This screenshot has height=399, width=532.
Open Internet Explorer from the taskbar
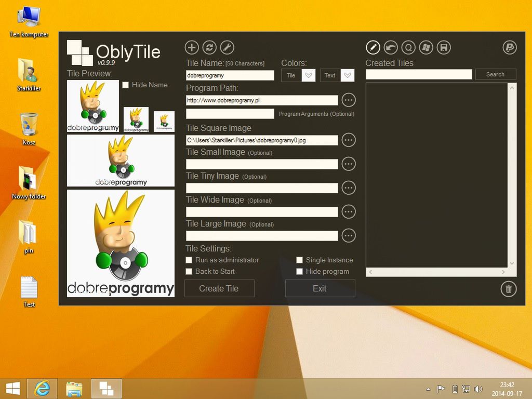click(x=42, y=389)
